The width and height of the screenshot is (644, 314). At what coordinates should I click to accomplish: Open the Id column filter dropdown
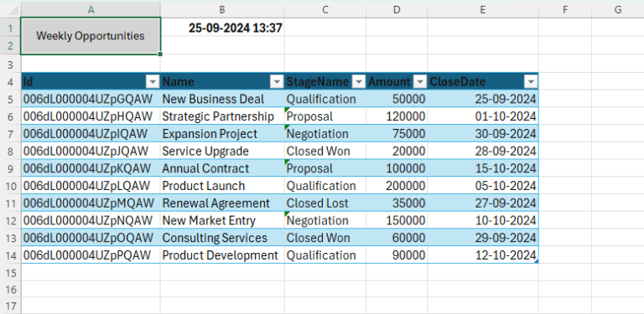coord(153,82)
